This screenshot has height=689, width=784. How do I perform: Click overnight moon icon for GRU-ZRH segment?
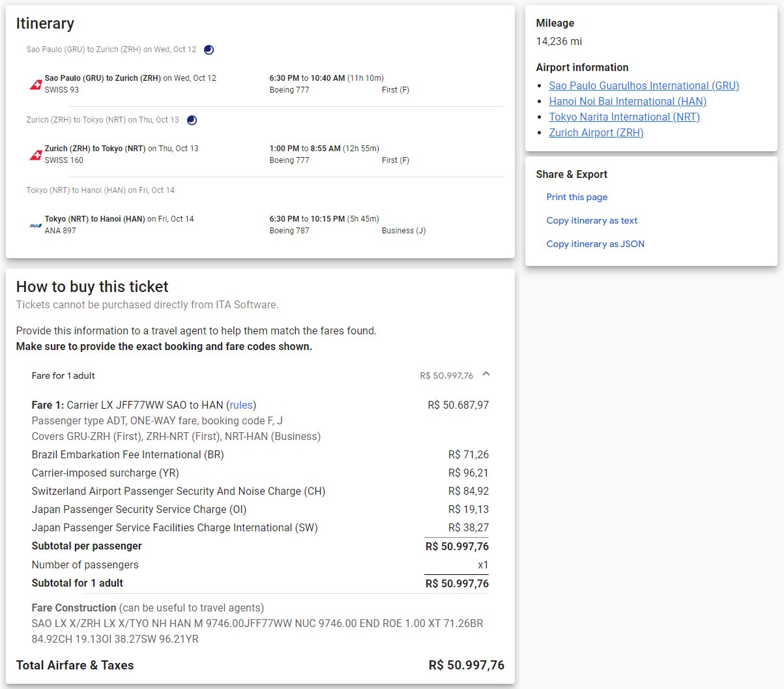[x=209, y=50]
